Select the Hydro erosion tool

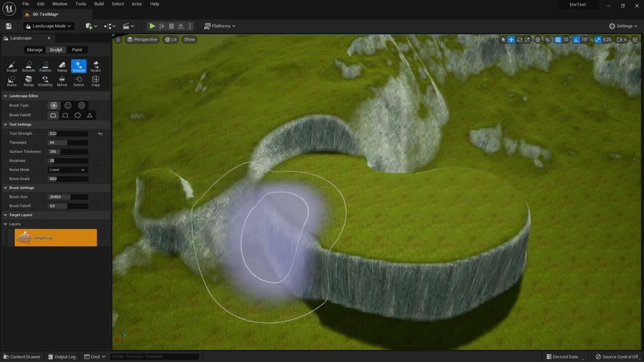[x=95, y=66]
